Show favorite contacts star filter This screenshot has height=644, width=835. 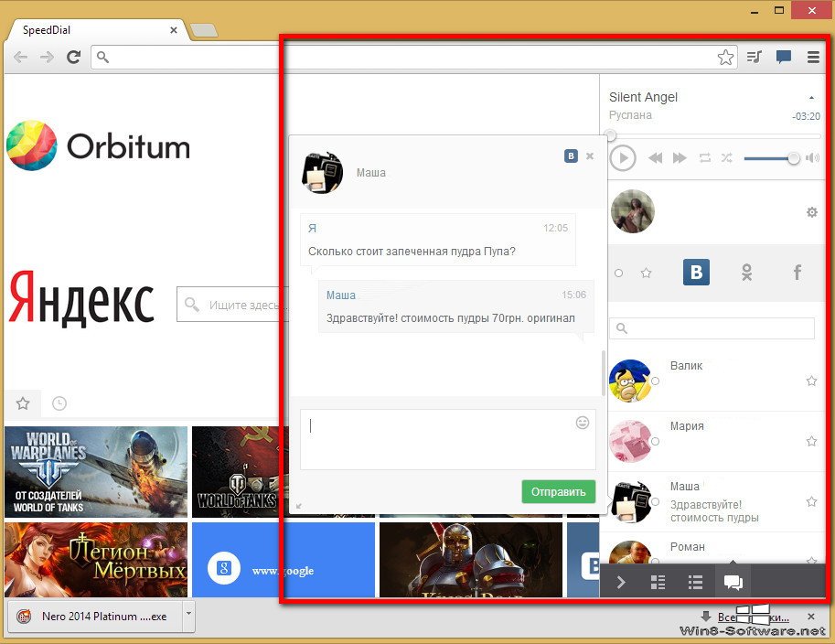[646, 274]
